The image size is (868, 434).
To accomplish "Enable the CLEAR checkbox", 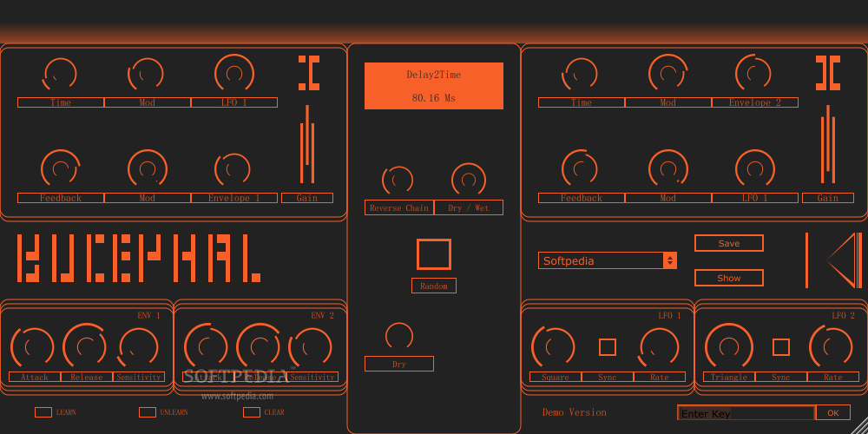I will tap(252, 411).
